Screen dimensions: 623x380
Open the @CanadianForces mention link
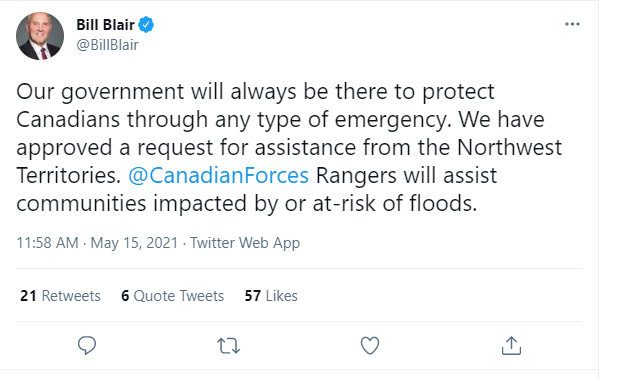(219, 175)
